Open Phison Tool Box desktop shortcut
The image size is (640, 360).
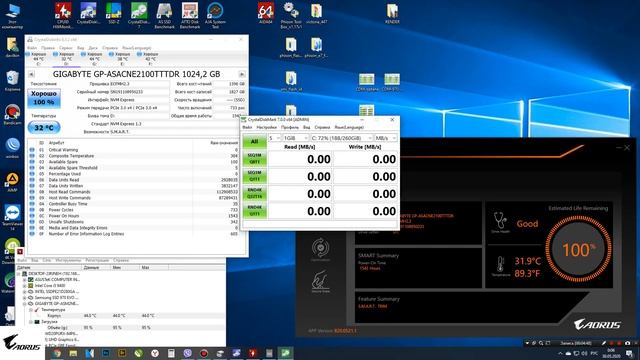click(291, 16)
